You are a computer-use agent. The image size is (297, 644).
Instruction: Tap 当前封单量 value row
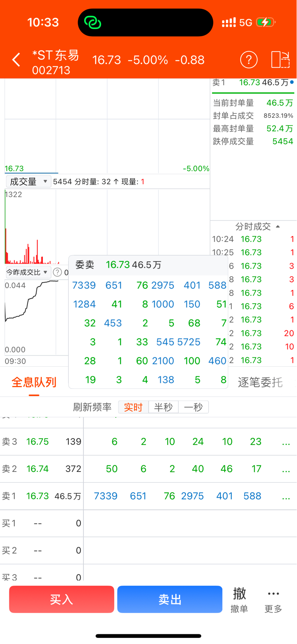pyautogui.click(x=253, y=103)
